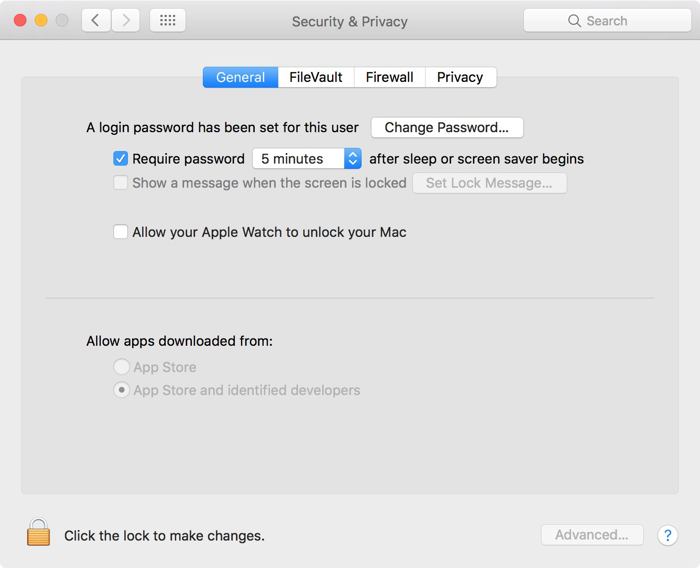Go forward using the right chevron
The height and width of the screenshot is (568, 700).
125,20
